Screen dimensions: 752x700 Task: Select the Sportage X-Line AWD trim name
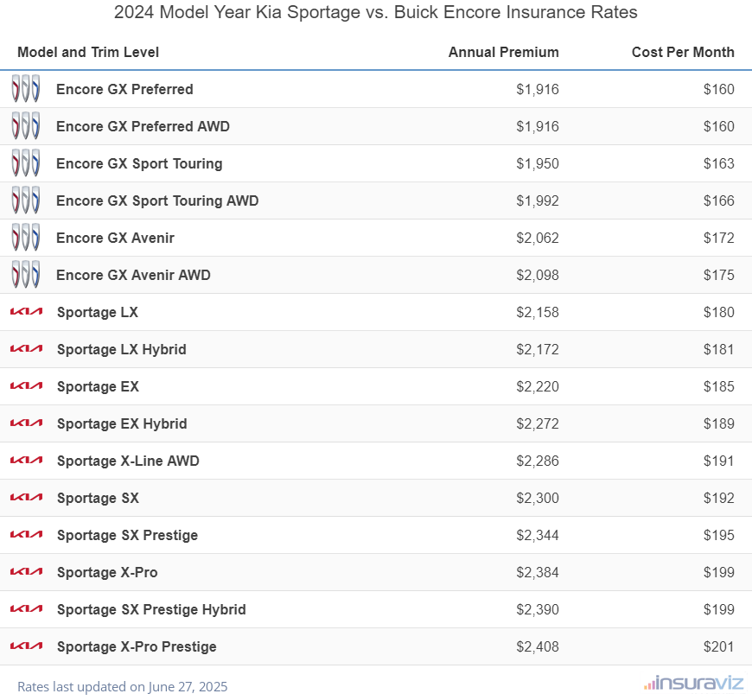(128, 461)
